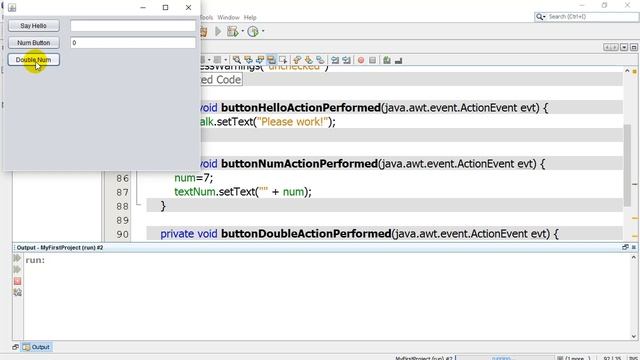Screen dimensions: 640x360
Task: Click the Java app window icon
Action: [x=12, y=7]
